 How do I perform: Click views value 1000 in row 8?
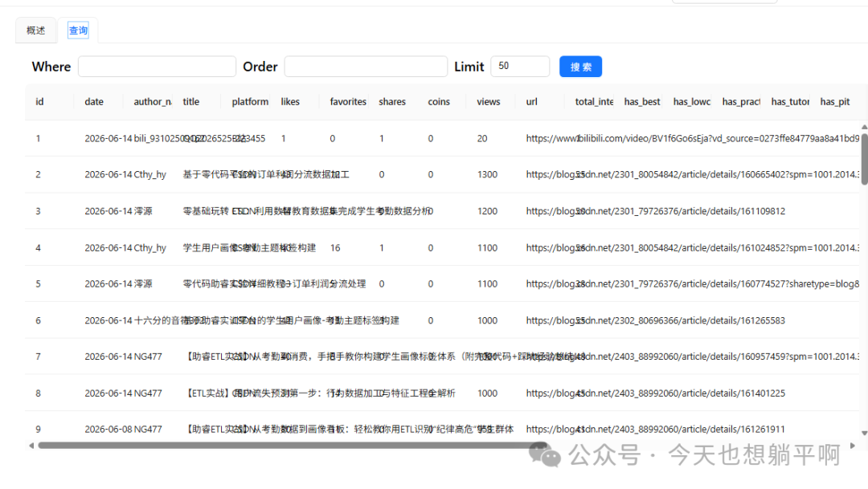(487, 393)
